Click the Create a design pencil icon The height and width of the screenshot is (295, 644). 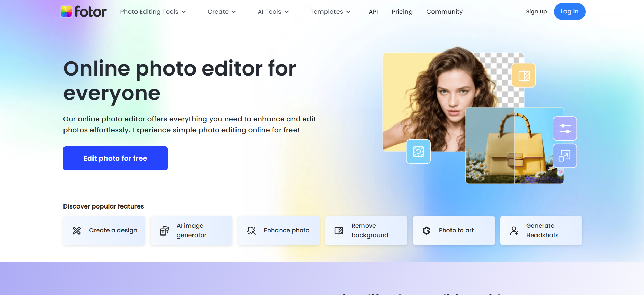(x=77, y=231)
